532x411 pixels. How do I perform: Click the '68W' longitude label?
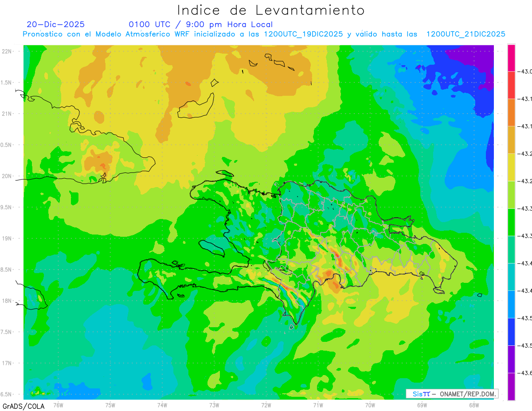[x=474, y=405]
